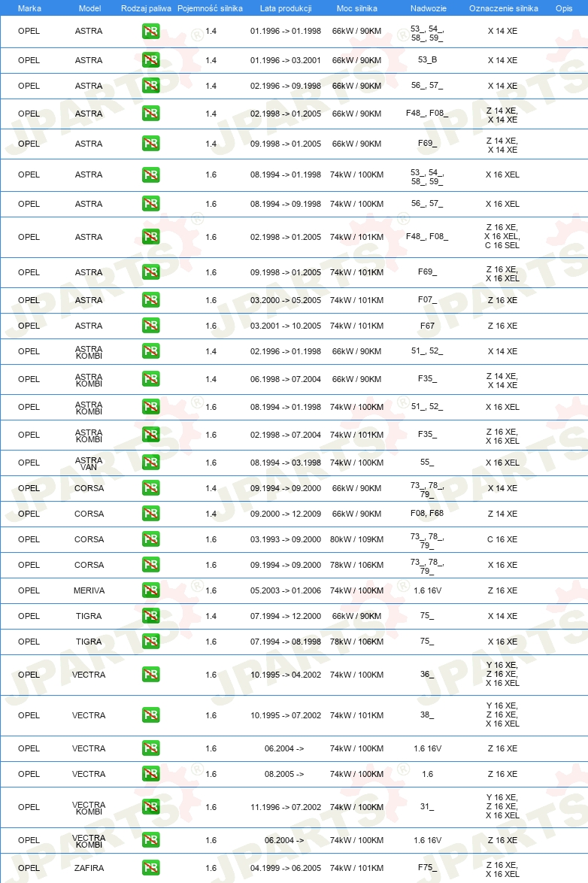
Task: Click the fuel icon in the CORSA 78kW / 106KM row
Action: pos(150,564)
